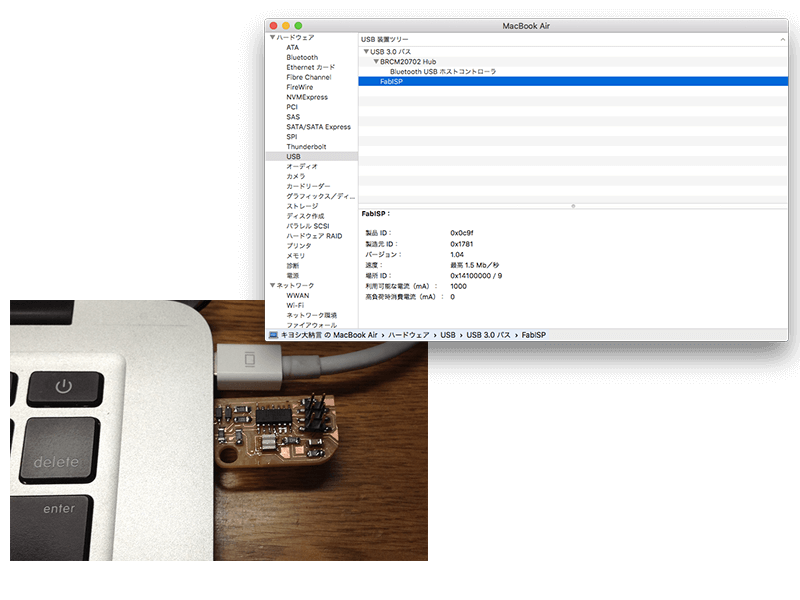Minimize the window with yellow button
Viewport: 800px width, 600px height.
286,26
